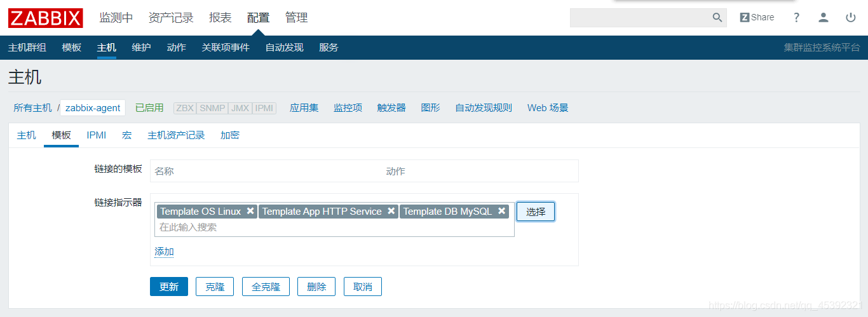868x317 pixels.
Task: Open the 图形 link
Action: click(x=430, y=108)
